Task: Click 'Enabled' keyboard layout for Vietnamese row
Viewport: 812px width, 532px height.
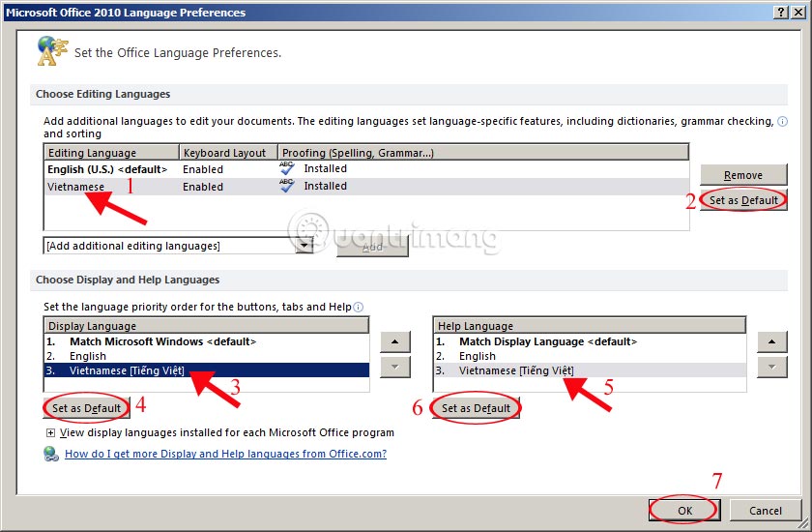Action: 203,187
